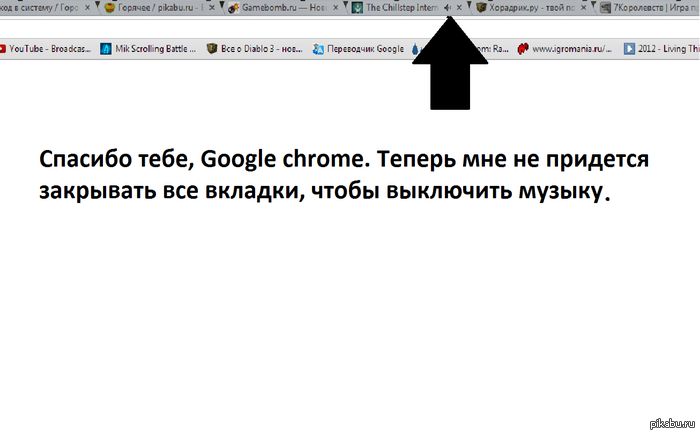700x435 pixels.
Task: Switch to the 'Горячее / pikabu.ru' tab
Action: [x=158, y=7]
